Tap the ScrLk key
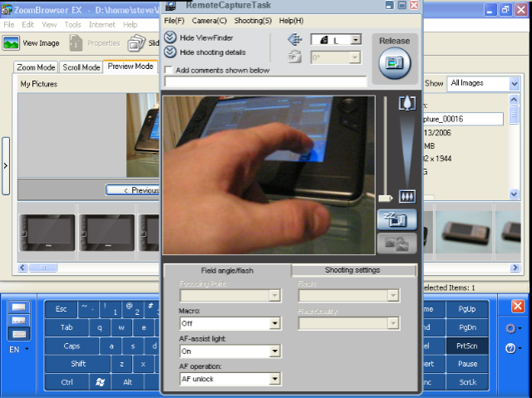532x398 pixels. coord(467,382)
